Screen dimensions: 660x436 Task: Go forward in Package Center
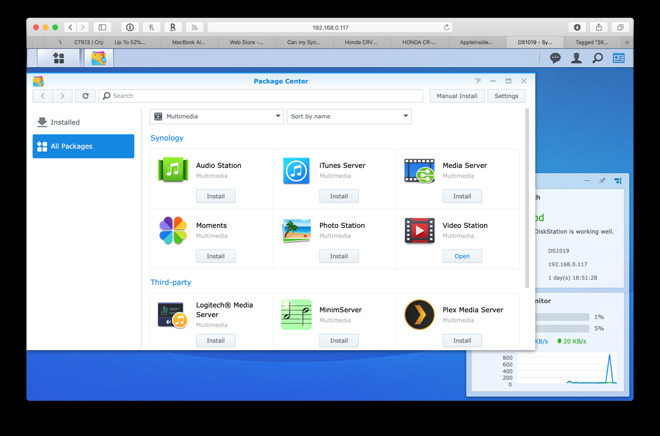pos(62,96)
